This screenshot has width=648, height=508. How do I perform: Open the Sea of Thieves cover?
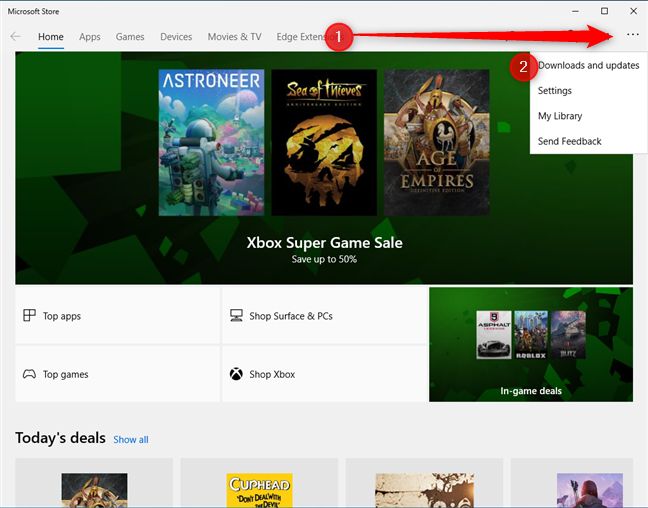point(324,143)
